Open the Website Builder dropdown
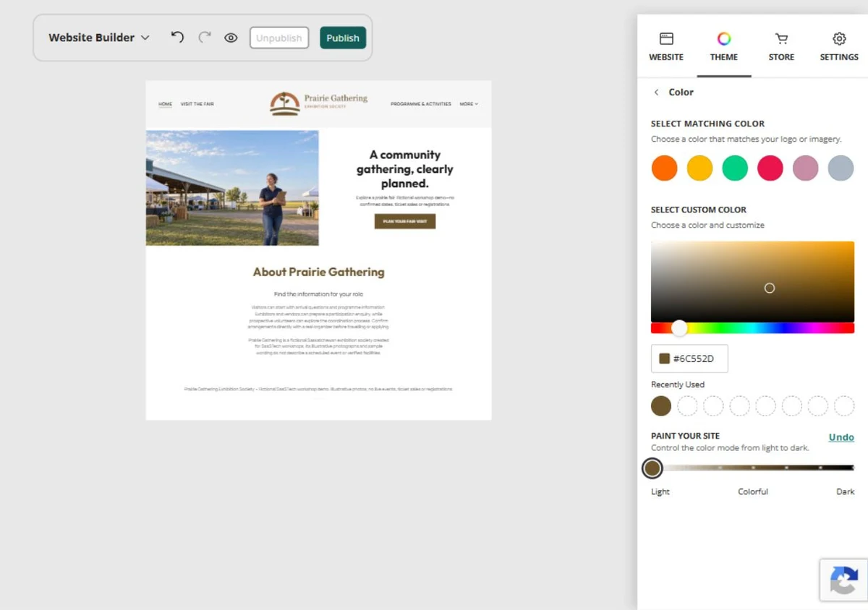 tap(99, 38)
